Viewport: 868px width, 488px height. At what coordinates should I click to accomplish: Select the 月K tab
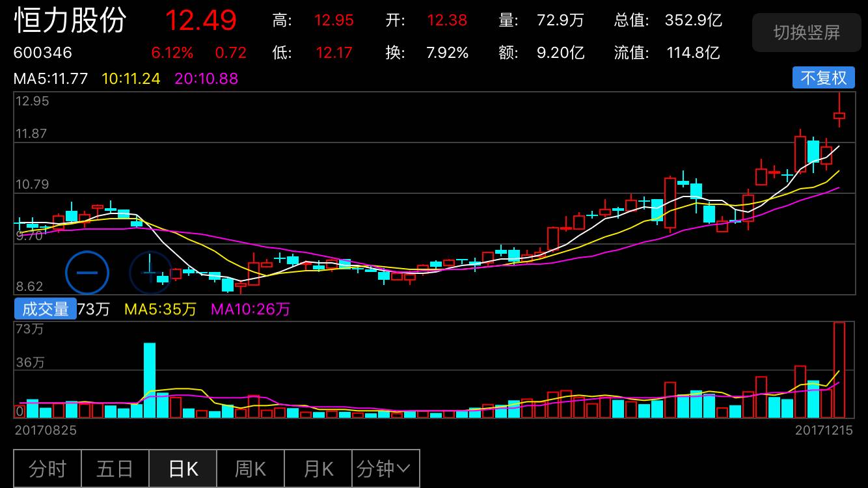[318, 468]
